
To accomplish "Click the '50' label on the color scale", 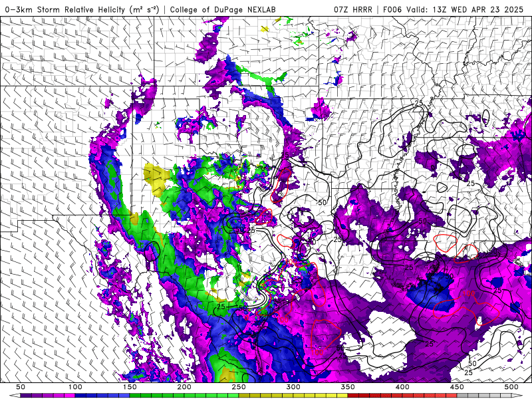I will 21,387.
